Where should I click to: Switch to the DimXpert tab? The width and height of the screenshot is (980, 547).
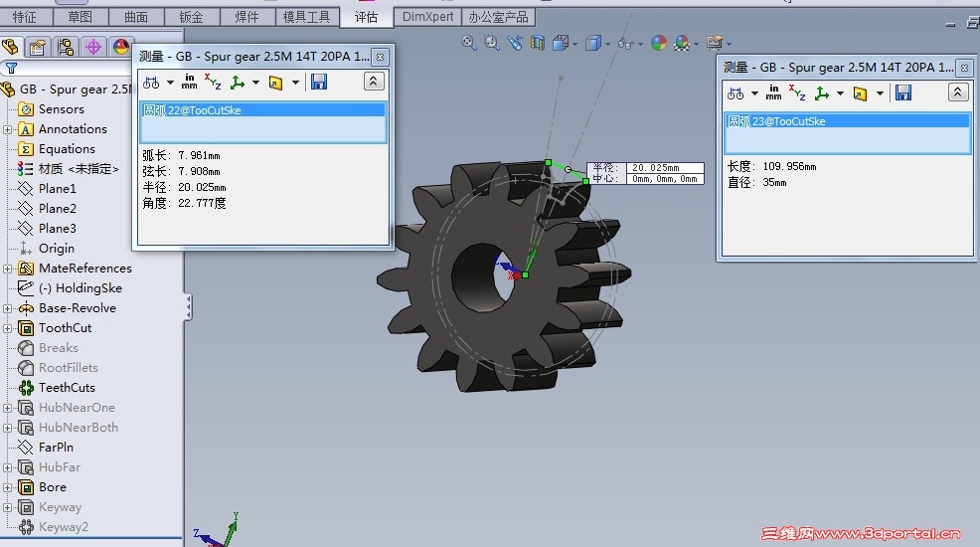[x=428, y=17]
